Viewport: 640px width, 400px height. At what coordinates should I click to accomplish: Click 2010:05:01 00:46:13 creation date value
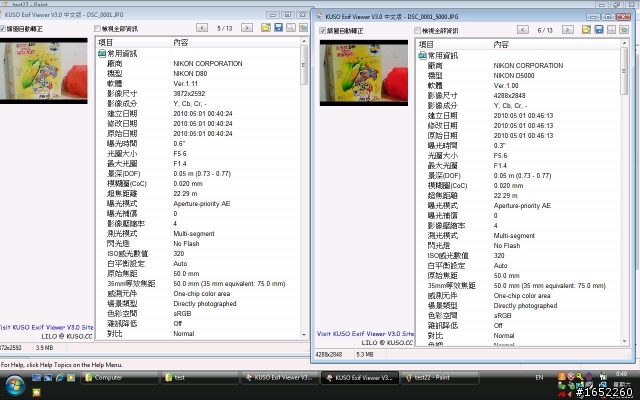pos(523,116)
